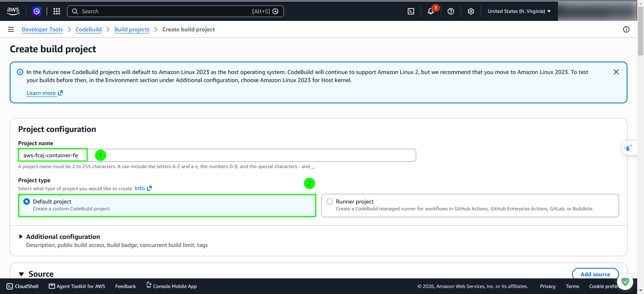Viewport: 644px width, 294px height.
Task: Open Agent Toolkit for AWS
Action: (77, 286)
